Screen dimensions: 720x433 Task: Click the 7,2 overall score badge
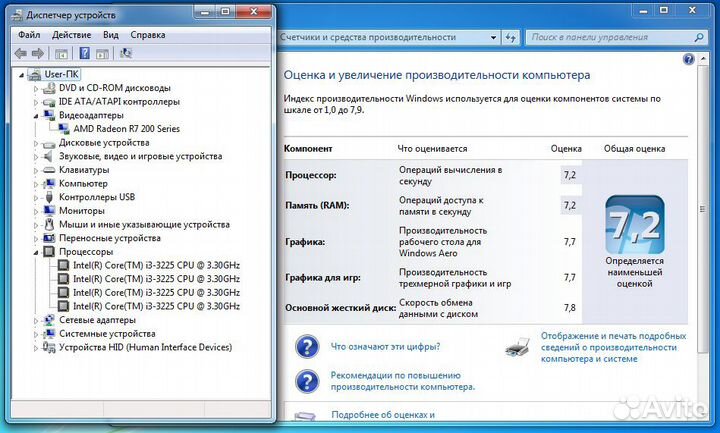pos(635,225)
